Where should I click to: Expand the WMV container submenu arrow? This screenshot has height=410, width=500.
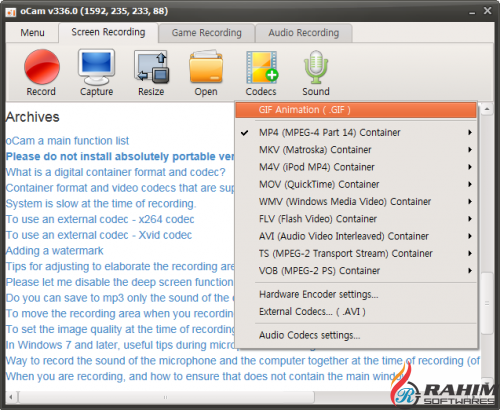pyautogui.click(x=470, y=202)
